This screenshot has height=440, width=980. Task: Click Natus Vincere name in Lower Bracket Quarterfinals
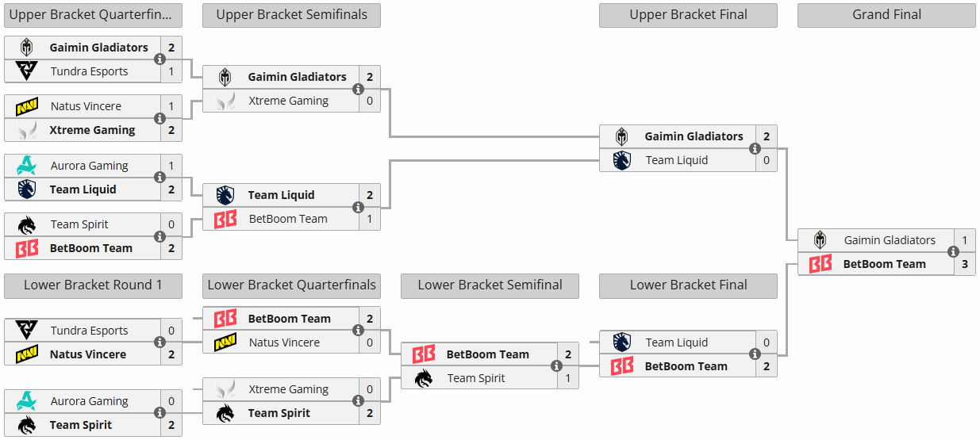[x=284, y=342]
